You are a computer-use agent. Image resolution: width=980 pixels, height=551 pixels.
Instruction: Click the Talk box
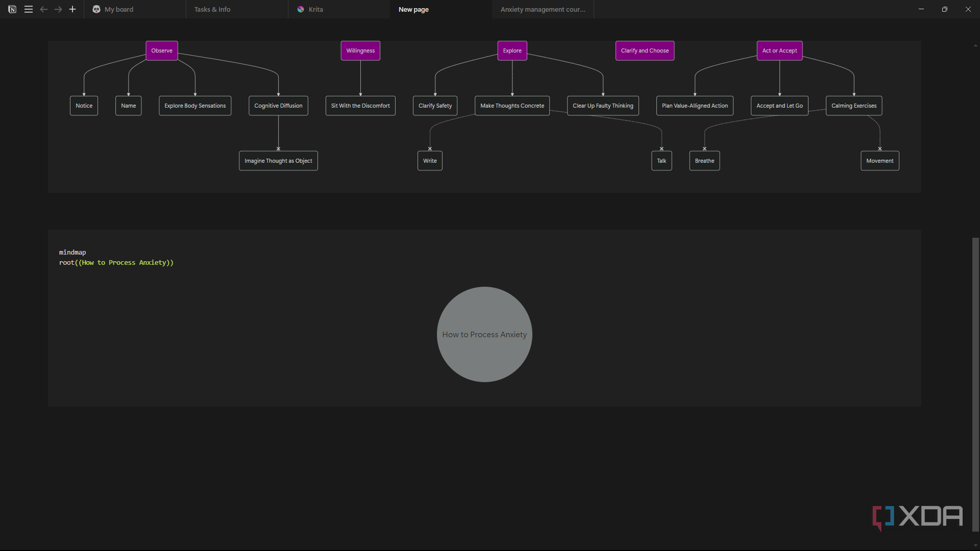(661, 161)
